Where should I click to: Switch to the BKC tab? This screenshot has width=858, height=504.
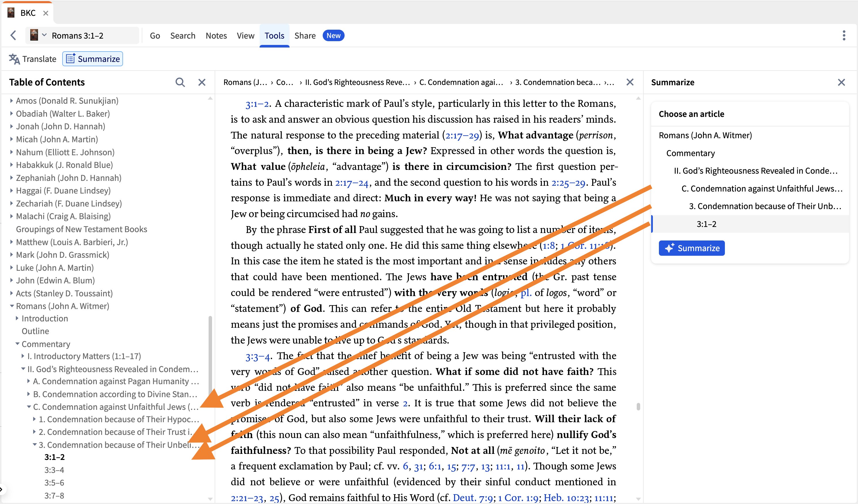(x=28, y=13)
